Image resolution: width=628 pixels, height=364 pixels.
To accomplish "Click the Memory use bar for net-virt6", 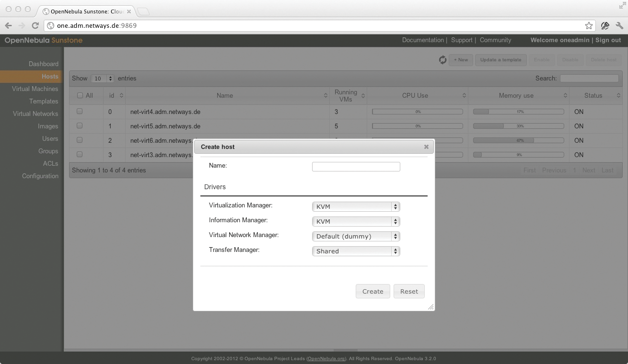I will click(x=518, y=140).
